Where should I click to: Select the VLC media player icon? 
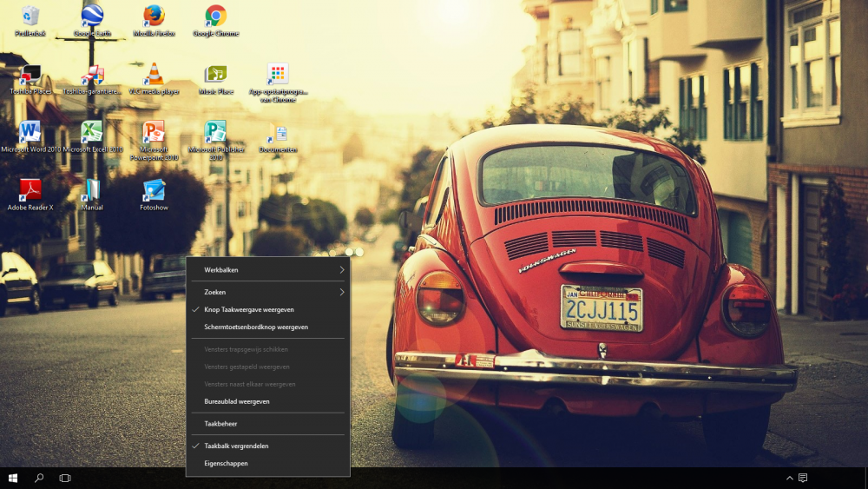pyautogui.click(x=154, y=75)
